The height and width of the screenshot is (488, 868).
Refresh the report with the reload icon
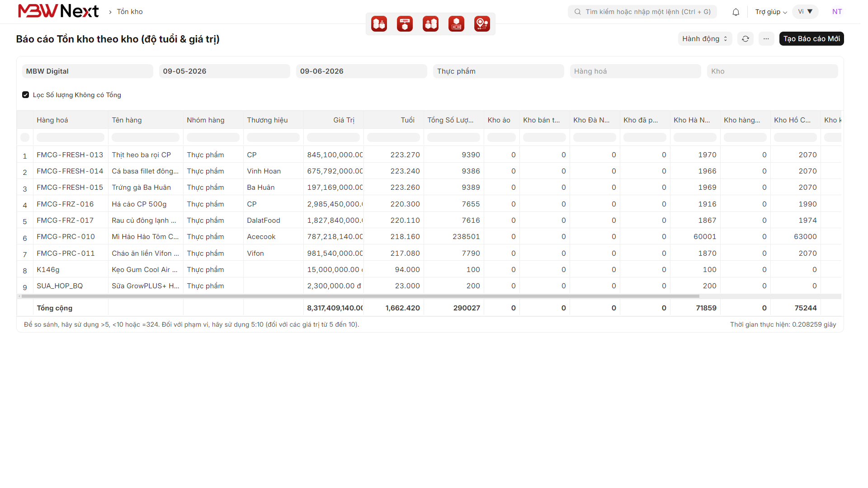745,39
